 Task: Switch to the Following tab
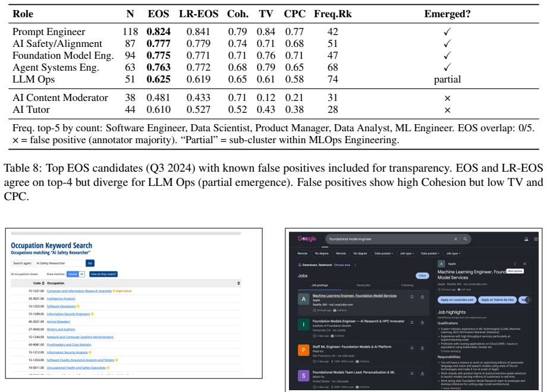[407, 285]
